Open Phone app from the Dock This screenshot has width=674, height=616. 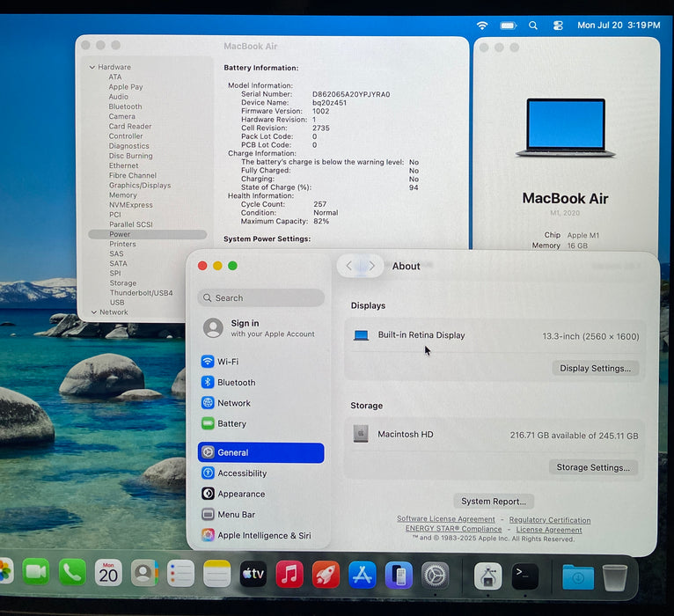click(72, 572)
